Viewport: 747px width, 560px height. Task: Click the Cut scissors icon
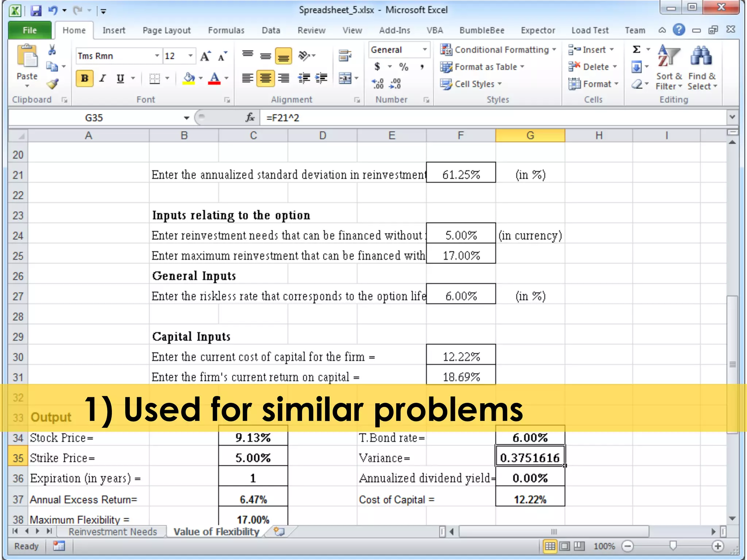[x=52, y=50]
